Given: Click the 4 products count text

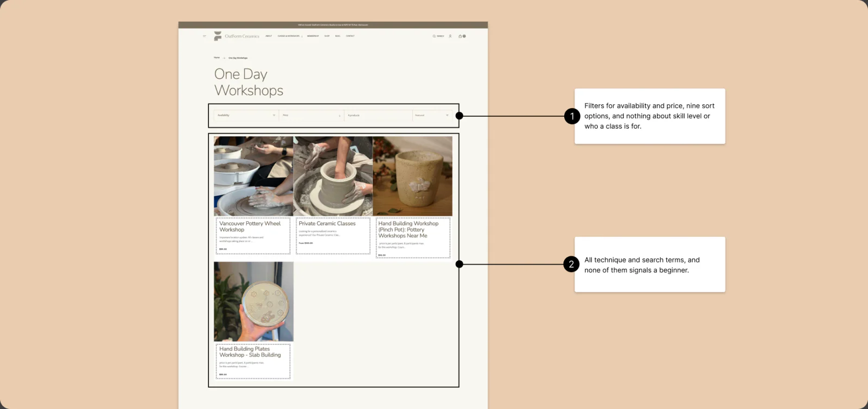Looking at the screenshot, I should tap(354, 115).
